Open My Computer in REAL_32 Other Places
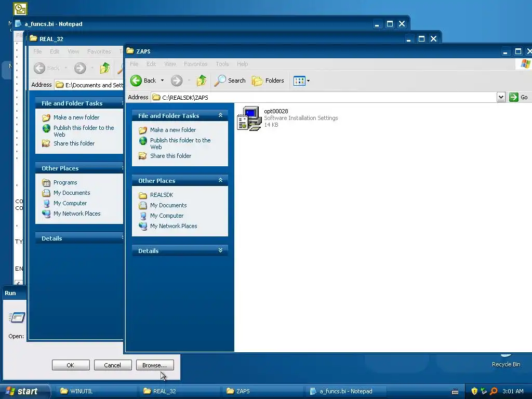 (x=70, y=203)
